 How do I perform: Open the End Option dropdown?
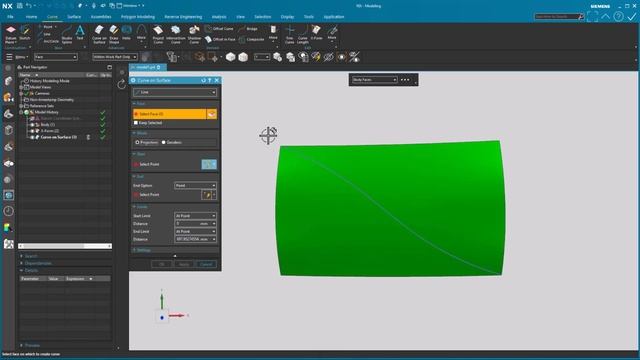point(196,186)
